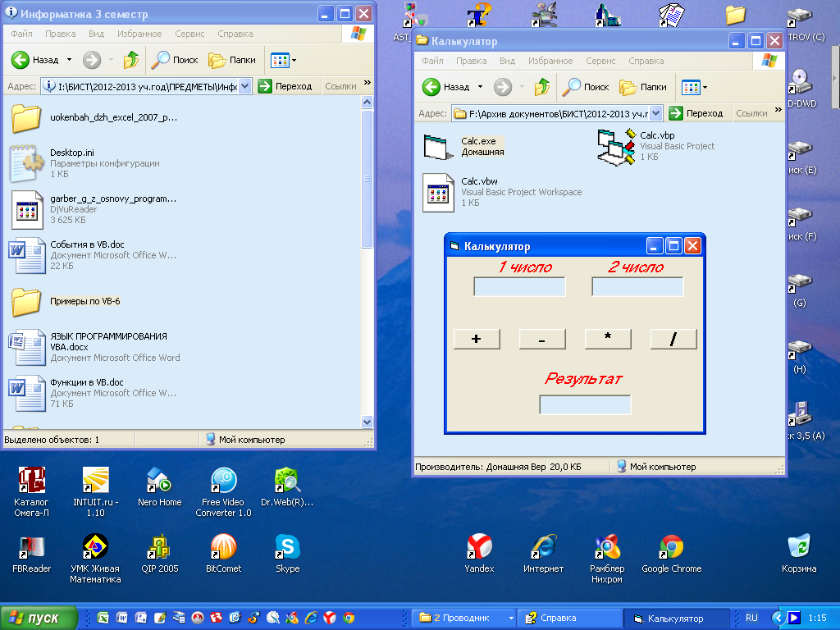This screenshot has height=630, width=840.
Task: Click Back arrow in Калькулятор explorer window
Action: tap(431, 87)
